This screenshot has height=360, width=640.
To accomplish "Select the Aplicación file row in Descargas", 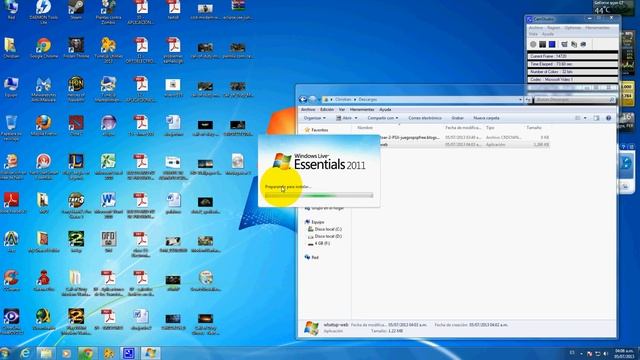I will (x=464, y=144).
